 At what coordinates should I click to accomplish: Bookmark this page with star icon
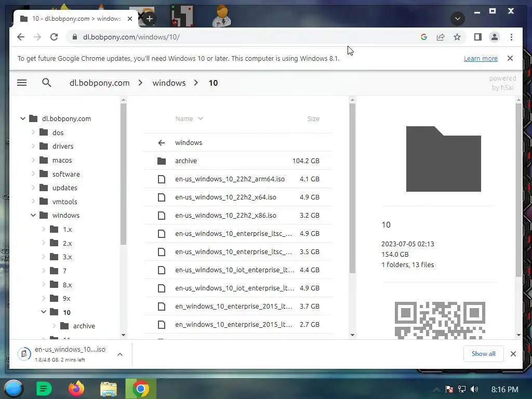click(x=457, y=37)
